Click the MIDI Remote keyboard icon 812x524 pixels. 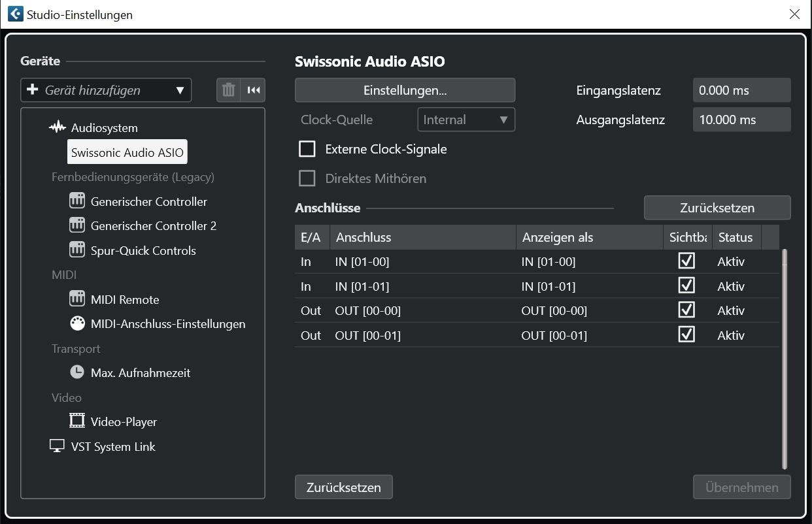click(x=77, y=299)
